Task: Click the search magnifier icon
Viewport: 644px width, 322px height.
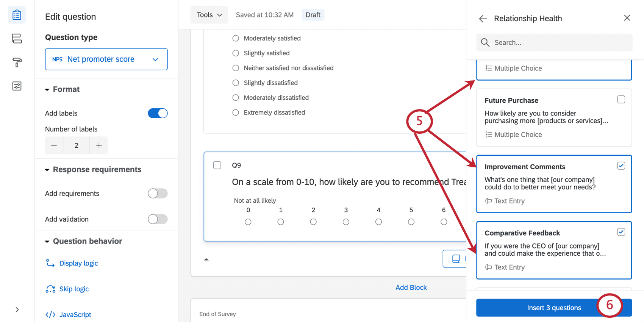Action: [x=485, y=42]
